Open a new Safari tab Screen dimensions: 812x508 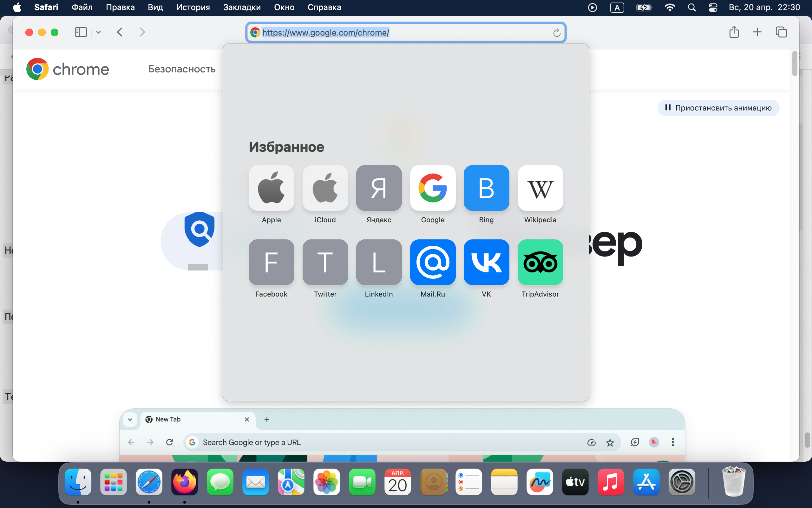tap(757, 32)
